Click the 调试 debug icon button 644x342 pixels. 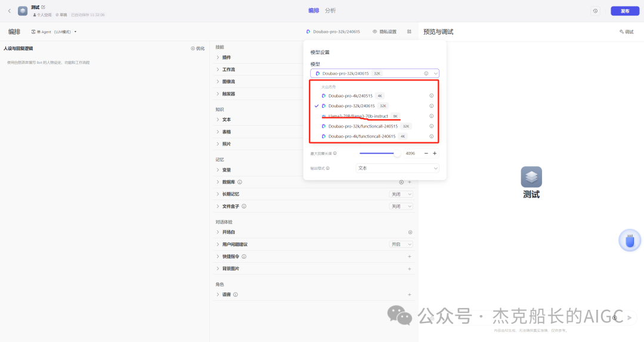626,32
